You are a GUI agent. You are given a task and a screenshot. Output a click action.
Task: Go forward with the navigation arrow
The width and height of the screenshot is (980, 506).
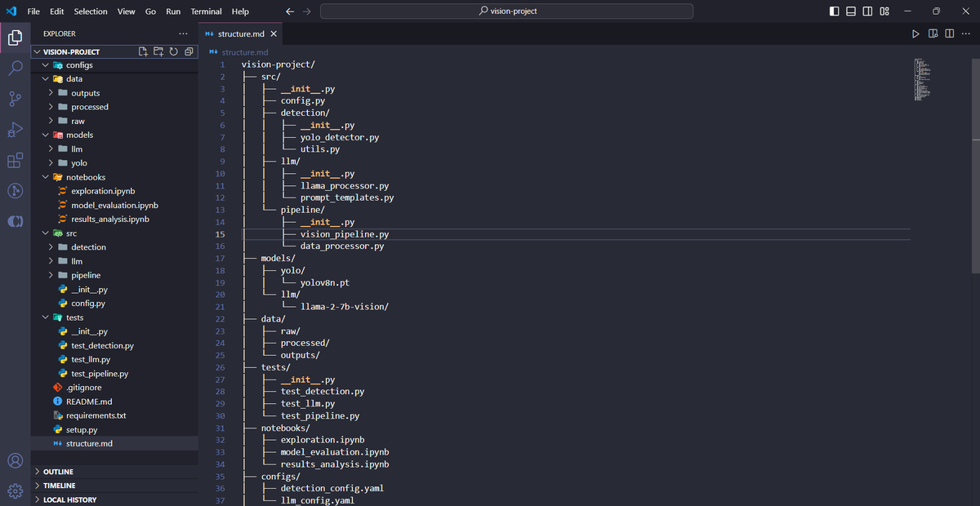click(306, 11)
